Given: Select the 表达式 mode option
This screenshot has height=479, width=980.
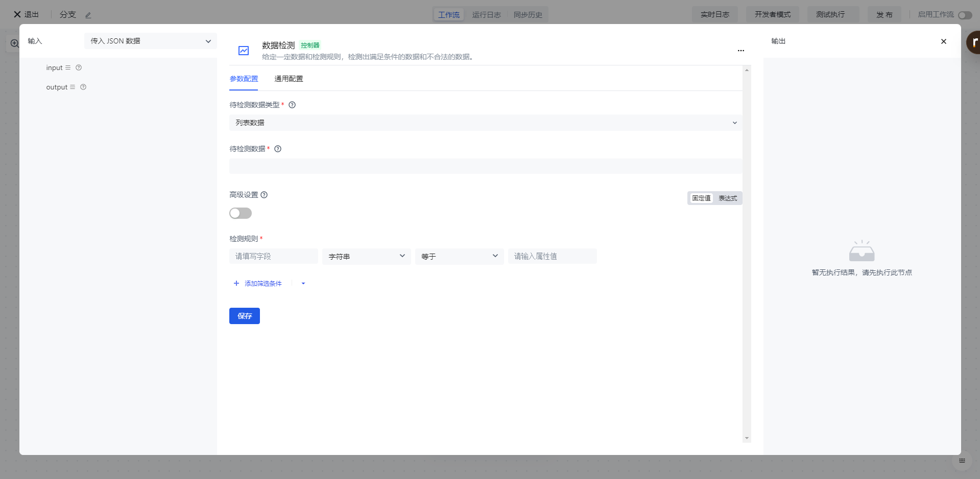Looking at the screenshot, I should pos(728,198).
